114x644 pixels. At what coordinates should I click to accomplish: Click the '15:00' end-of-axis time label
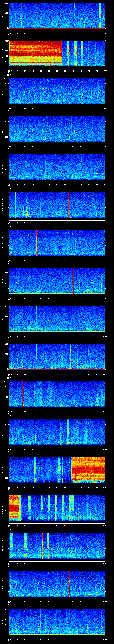[105, 525]
